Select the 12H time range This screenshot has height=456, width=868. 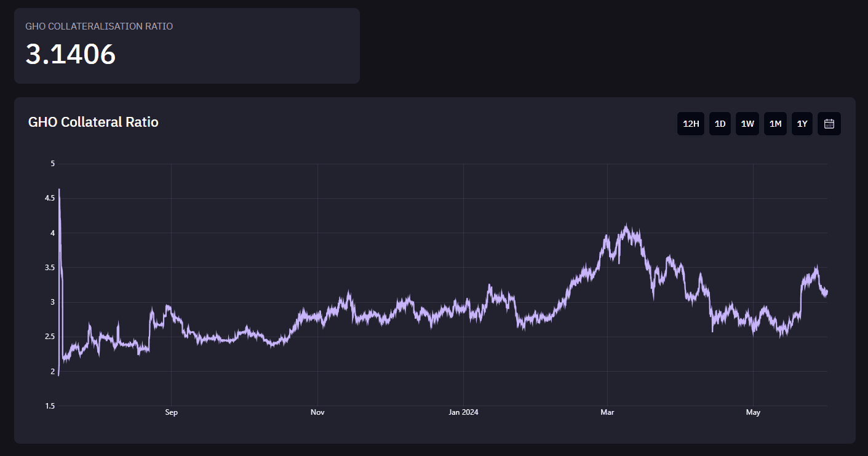(691, 124)
